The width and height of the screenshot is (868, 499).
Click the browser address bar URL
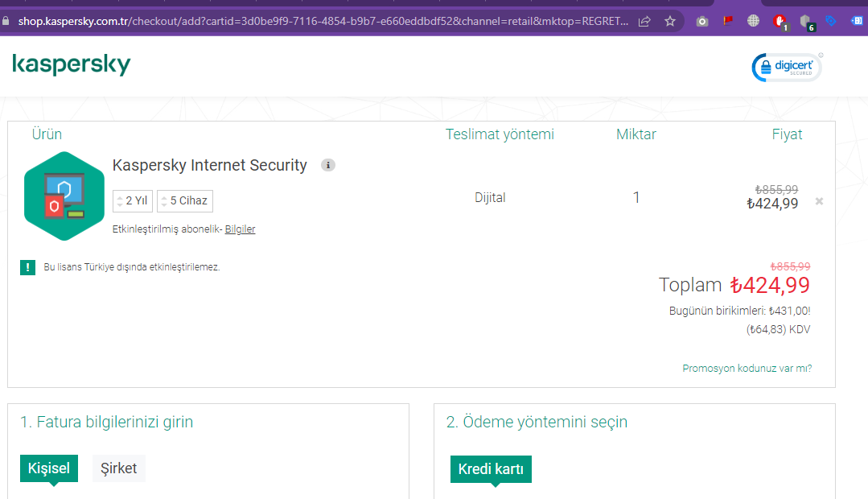click(323, 22)
